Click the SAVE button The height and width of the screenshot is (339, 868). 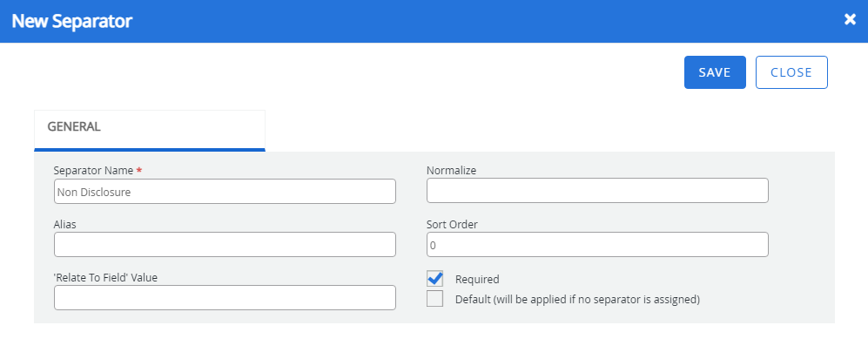[715, 72]
